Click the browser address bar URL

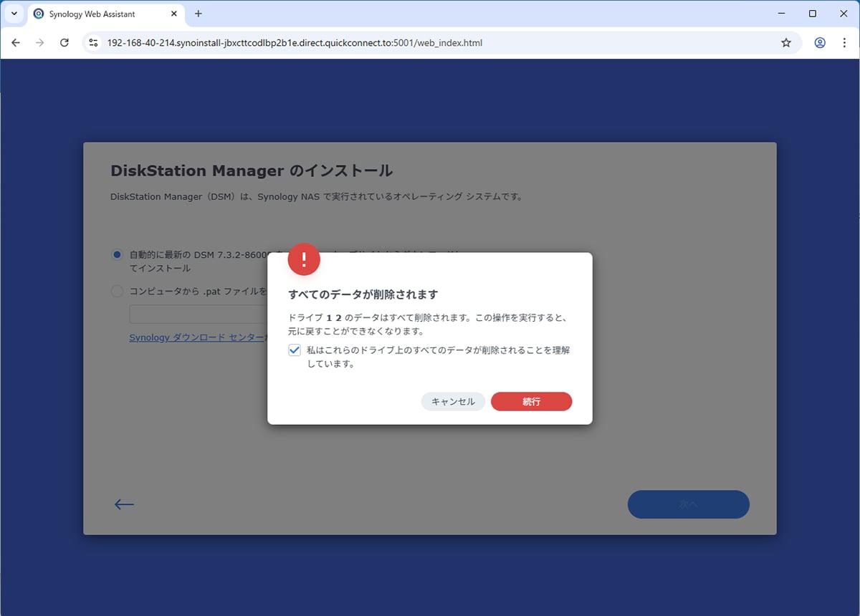[x=294, y=43]
